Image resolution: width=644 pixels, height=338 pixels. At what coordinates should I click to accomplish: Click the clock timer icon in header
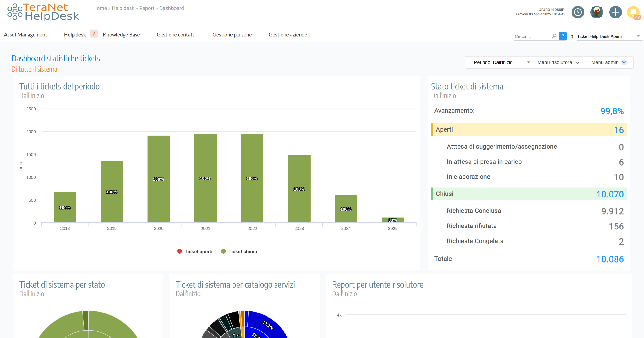click(578, 12)
